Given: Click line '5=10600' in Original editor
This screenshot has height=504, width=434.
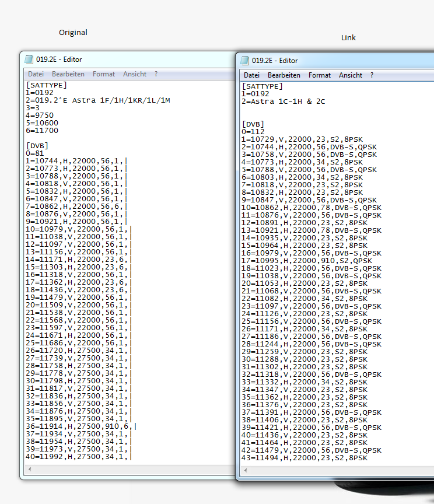Looking at the screenshot, I should tap(42, 123).
